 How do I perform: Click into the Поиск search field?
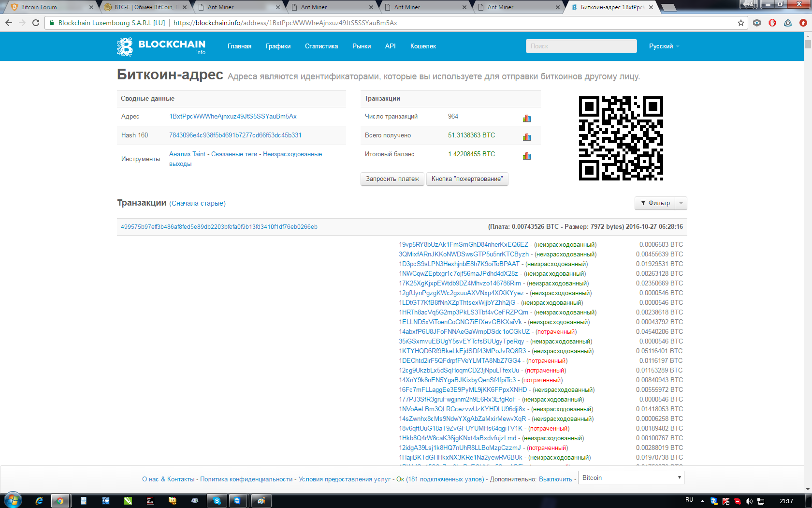click(581, 46)
